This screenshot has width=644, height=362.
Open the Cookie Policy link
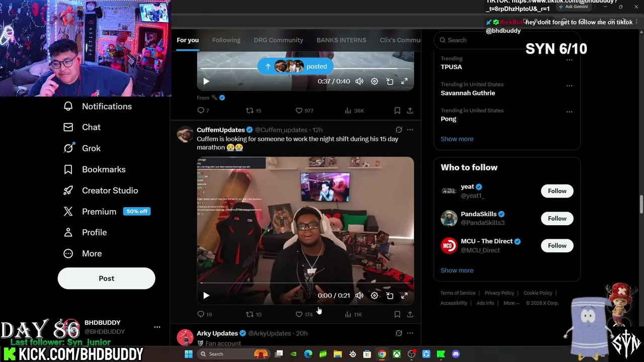538,293
